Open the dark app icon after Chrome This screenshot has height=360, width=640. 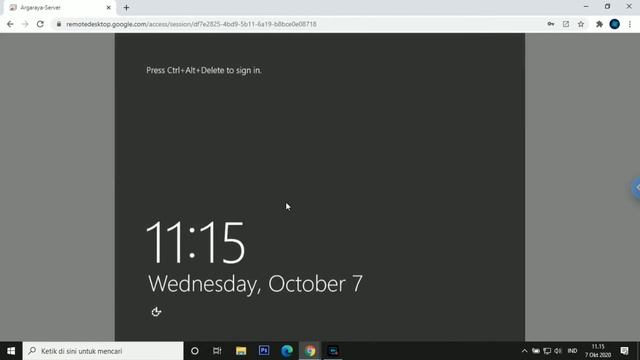click(333, 351)
